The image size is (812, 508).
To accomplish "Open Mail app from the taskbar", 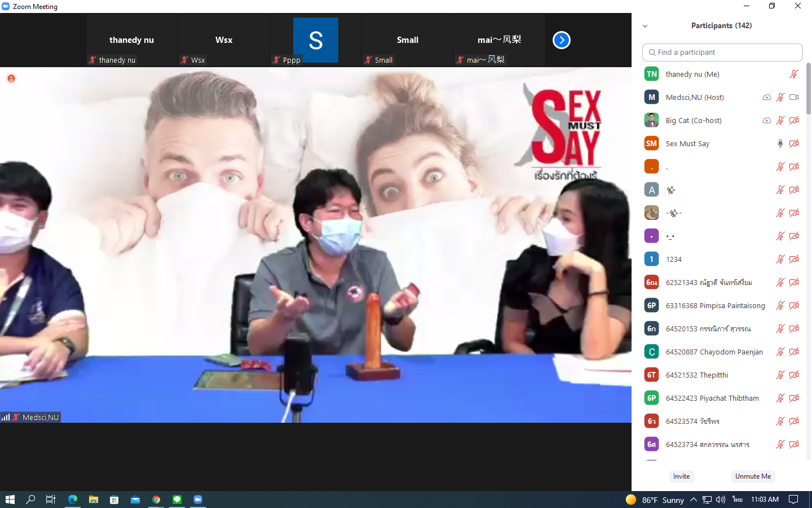I will coord(135,500).
